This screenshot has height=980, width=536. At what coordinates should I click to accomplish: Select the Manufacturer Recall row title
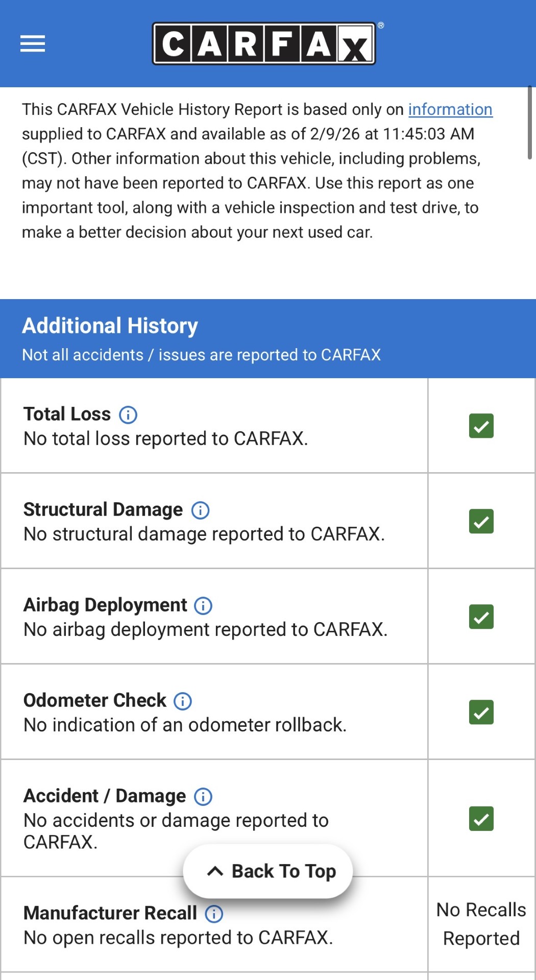pyautogui.click(x=110, y=913)
